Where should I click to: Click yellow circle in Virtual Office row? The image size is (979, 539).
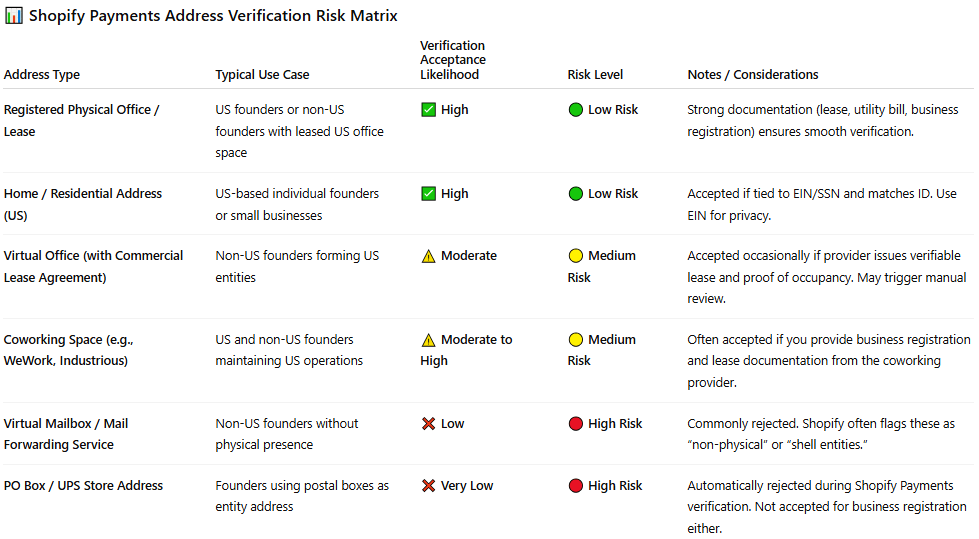(x=575, y=256)
